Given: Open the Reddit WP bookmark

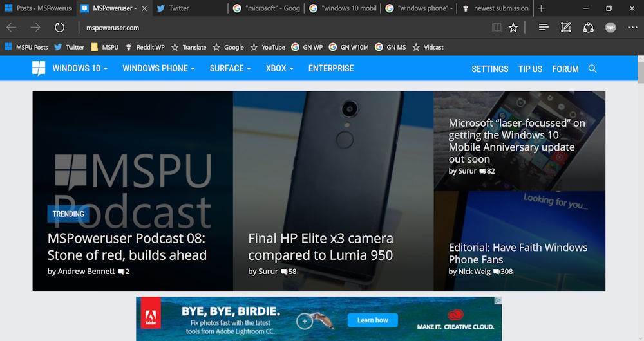Looking at the screenshot, I should (x=145, y=47).
